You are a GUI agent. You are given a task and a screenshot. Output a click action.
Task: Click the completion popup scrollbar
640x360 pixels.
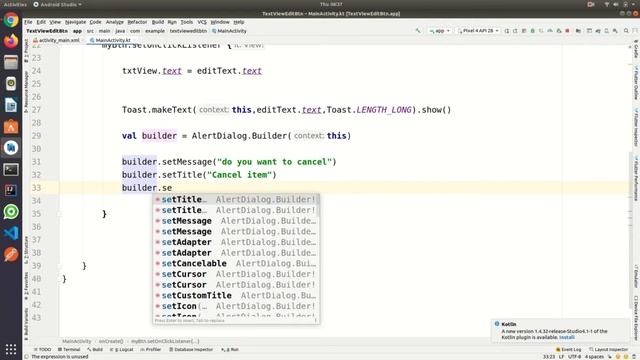[318, 206]
